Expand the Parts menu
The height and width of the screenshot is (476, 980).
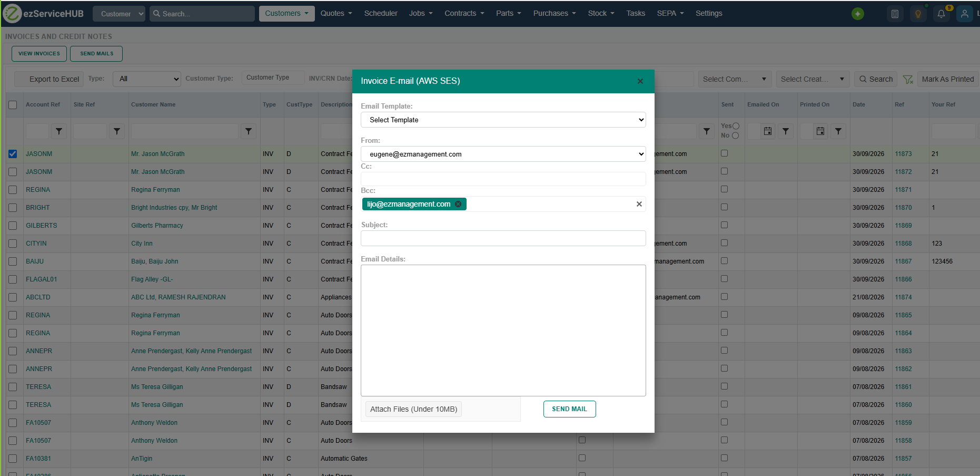click(509, 14)
